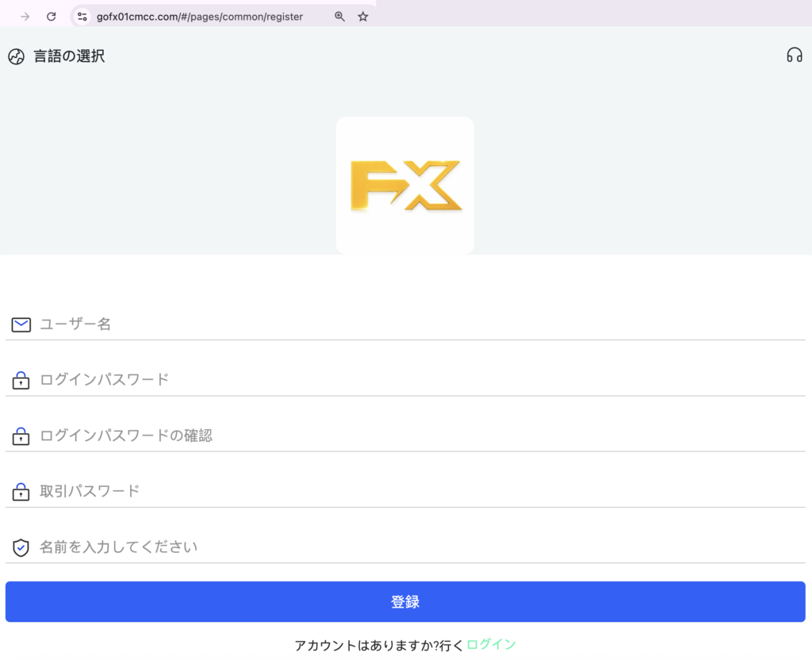The width and height of the screenshot is (812, 660).
Task: Click lock icon beside ログインパスワードの確認
Action: [21, 436]
